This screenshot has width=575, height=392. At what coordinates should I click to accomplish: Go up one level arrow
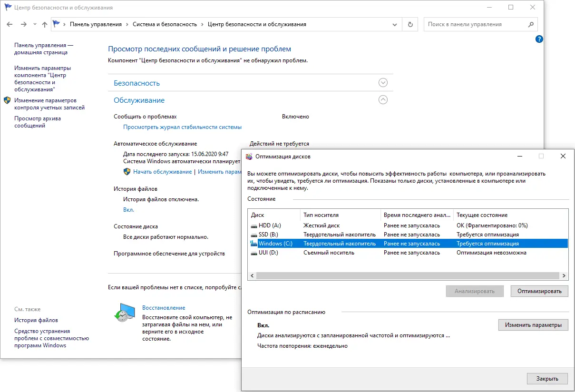click(44, 24)
